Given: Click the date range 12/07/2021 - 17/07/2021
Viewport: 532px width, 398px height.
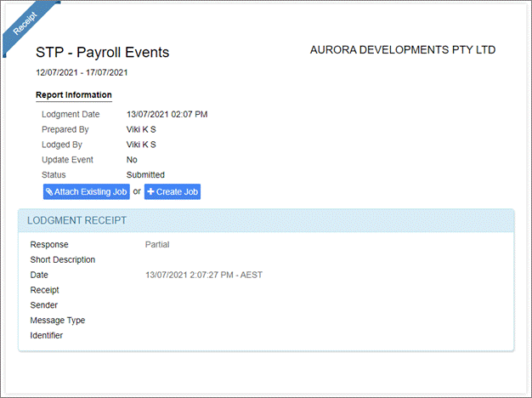Looking at the screenshot, I should point(82,72).
